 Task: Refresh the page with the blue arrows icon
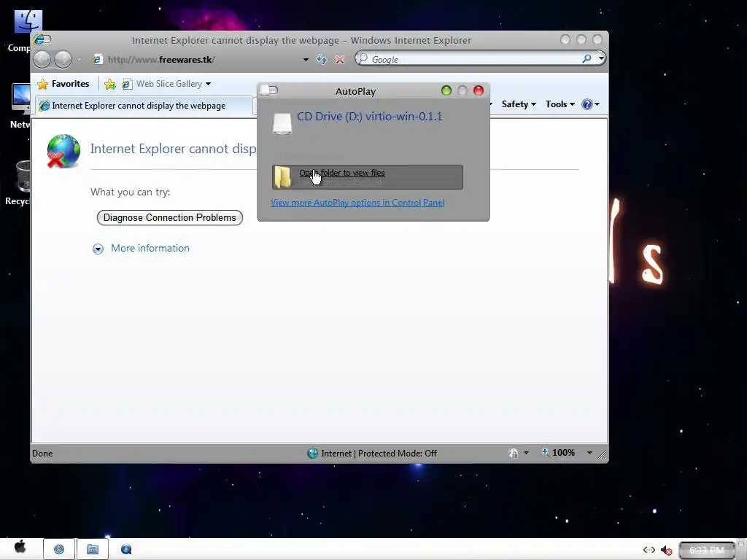click(x=322, y=60)
